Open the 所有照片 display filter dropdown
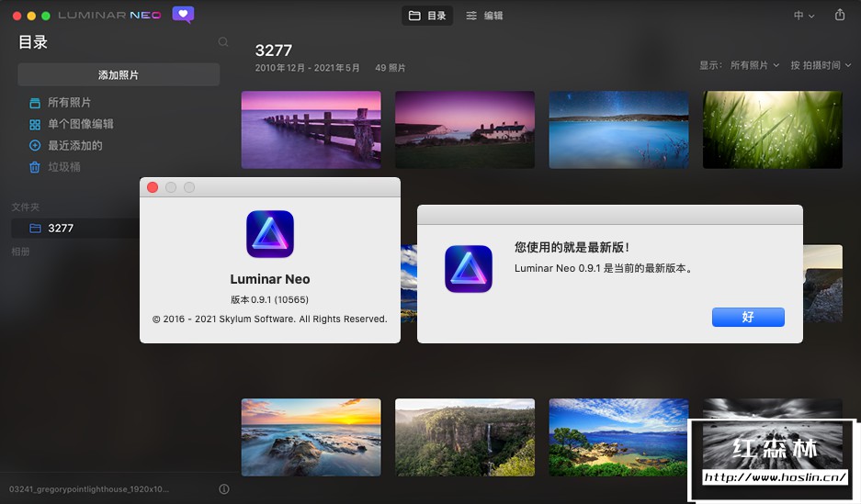Image resolution: width=861 pixels, height=504 pixels. coord(754,65)
